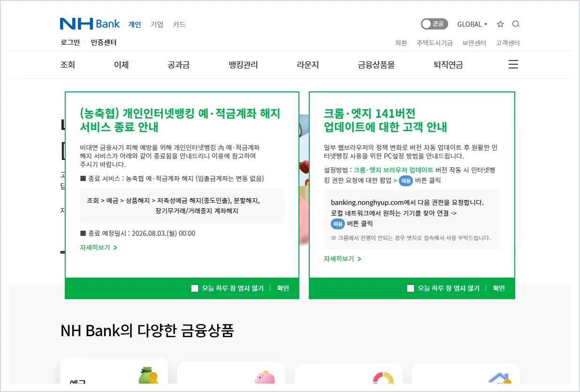The height and width of the screenshot is (392, 580).
Task: Open 자세히보기 in the 크롬·엣지 popup
Action: coord(343,259)
